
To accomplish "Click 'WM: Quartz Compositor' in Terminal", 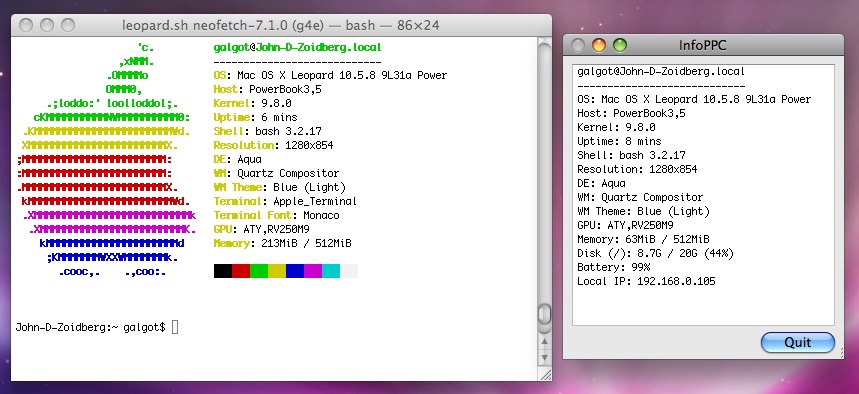I will point(277,174).
